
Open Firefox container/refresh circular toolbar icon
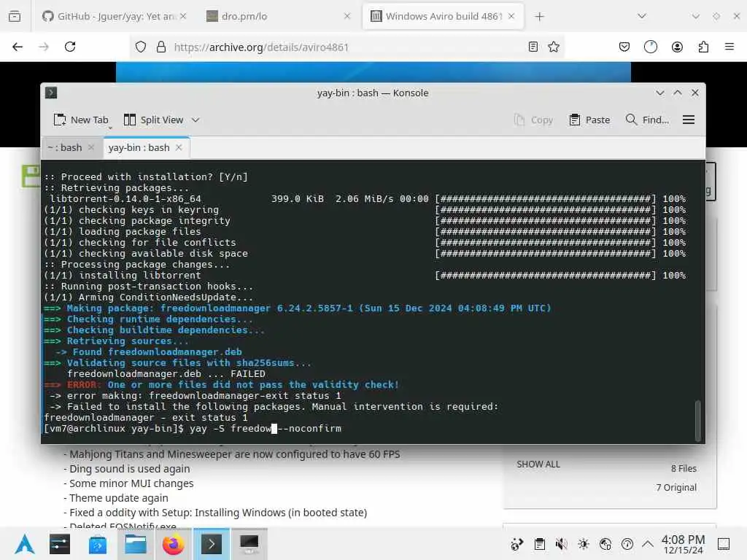tap(651, 47)
